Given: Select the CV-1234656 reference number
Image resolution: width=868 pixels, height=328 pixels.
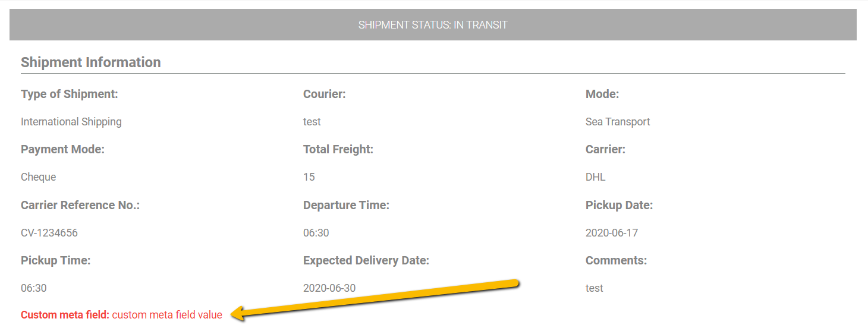Looking at the screenshot, I should point(49,233).
